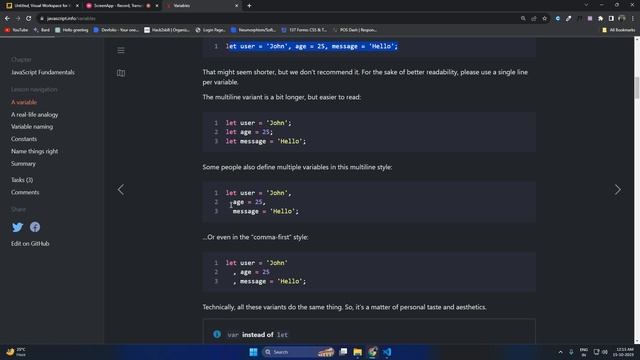Screen dimensions: 640x360
Task: Open File Explorer from taskbar
Action: 358,352
